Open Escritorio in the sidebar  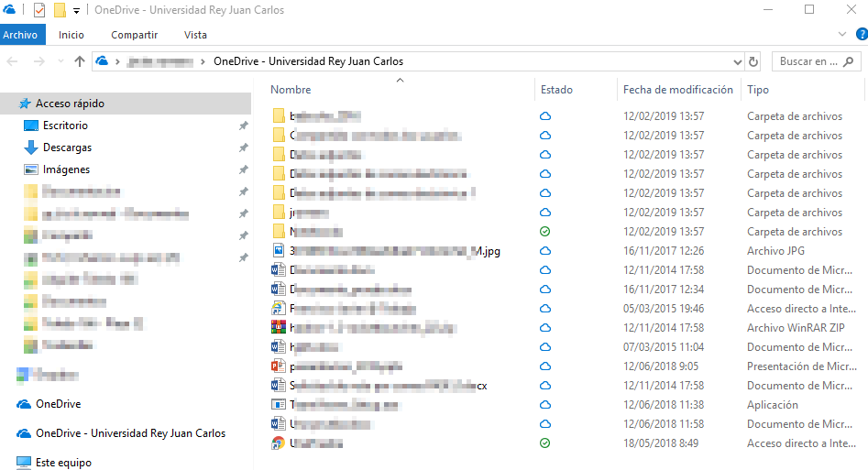(65, 126)
